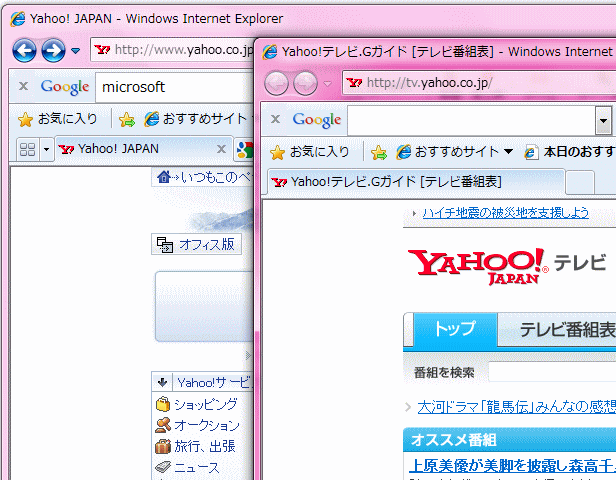
Task: Open the ニュース link
Action: [x=196, y=468]
